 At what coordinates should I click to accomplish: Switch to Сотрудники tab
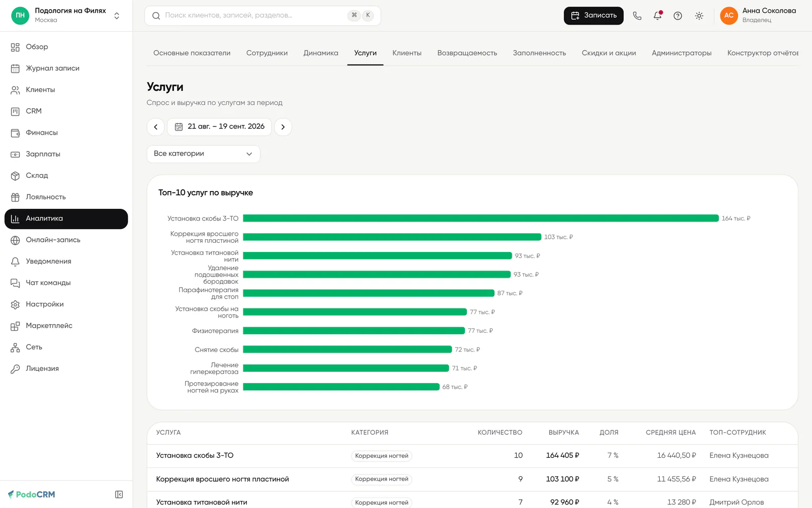(x=267, y=53)
